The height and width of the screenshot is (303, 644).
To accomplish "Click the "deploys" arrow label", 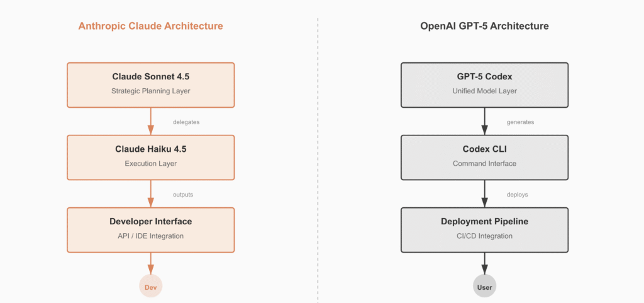I will point(517,195).
